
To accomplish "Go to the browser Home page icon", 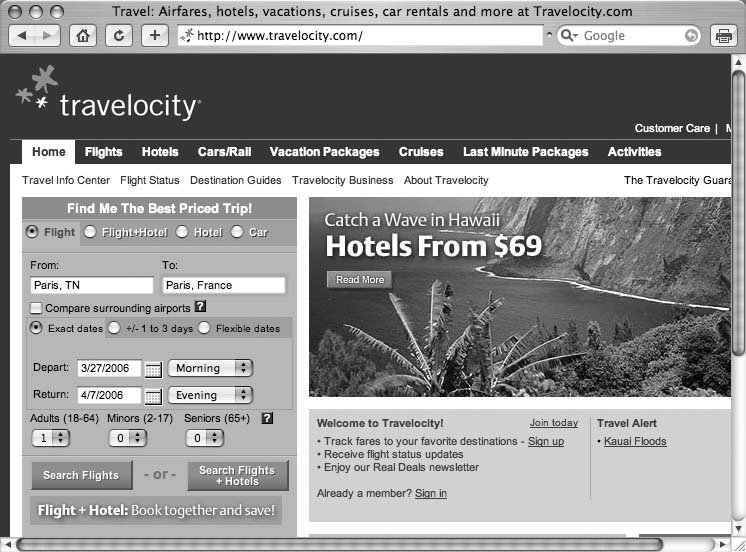I will tap(83, 36).
